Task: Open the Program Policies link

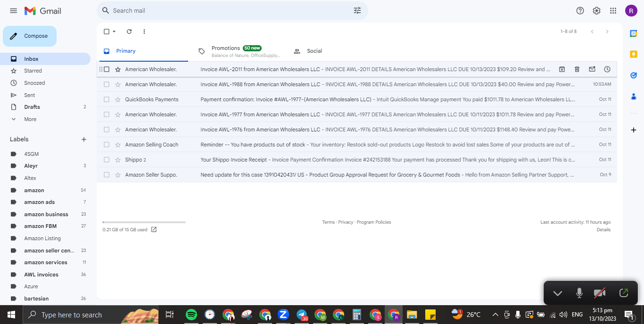Action: pyautogui.click(x=374, y=222)
